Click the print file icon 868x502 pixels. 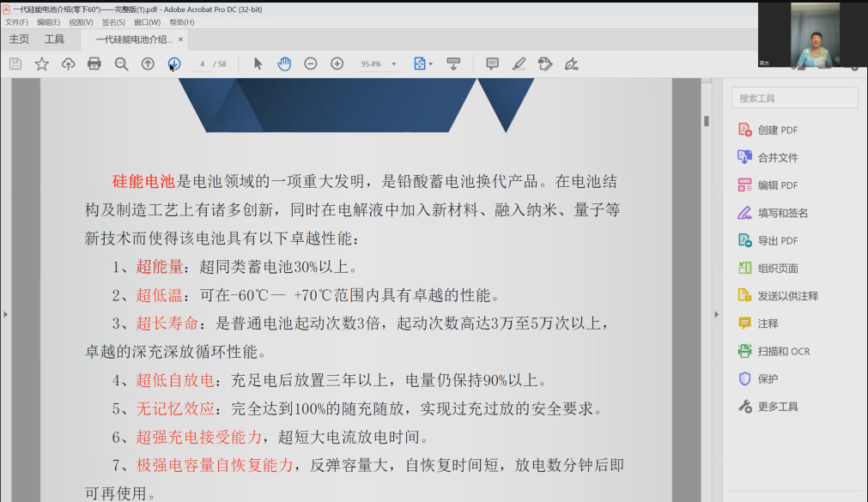94,64
